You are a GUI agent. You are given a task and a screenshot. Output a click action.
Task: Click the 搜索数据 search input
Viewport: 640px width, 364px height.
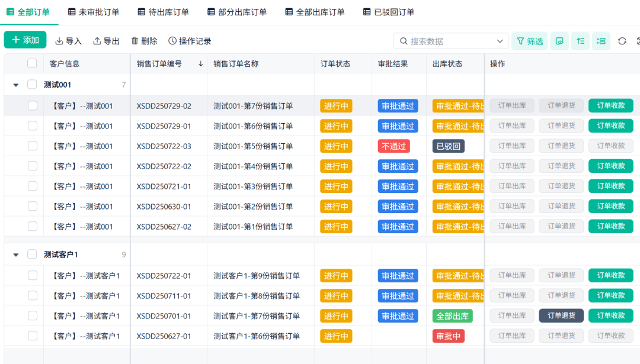point(451,41)
